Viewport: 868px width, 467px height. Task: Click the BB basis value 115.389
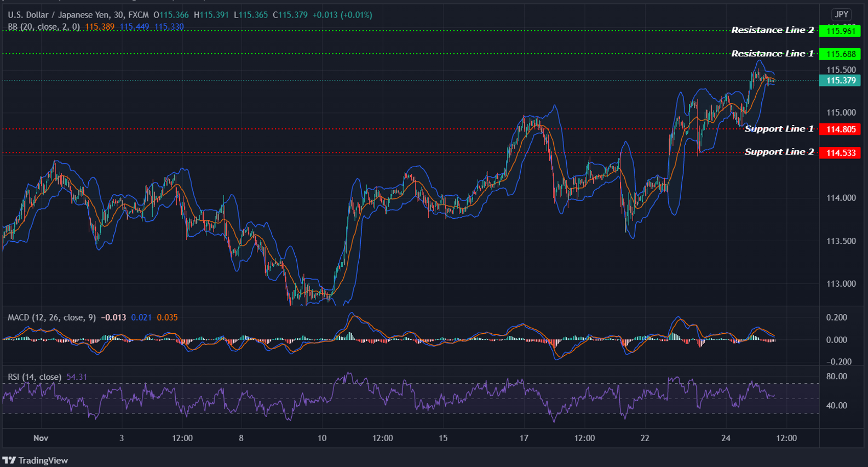coord(100,26)
